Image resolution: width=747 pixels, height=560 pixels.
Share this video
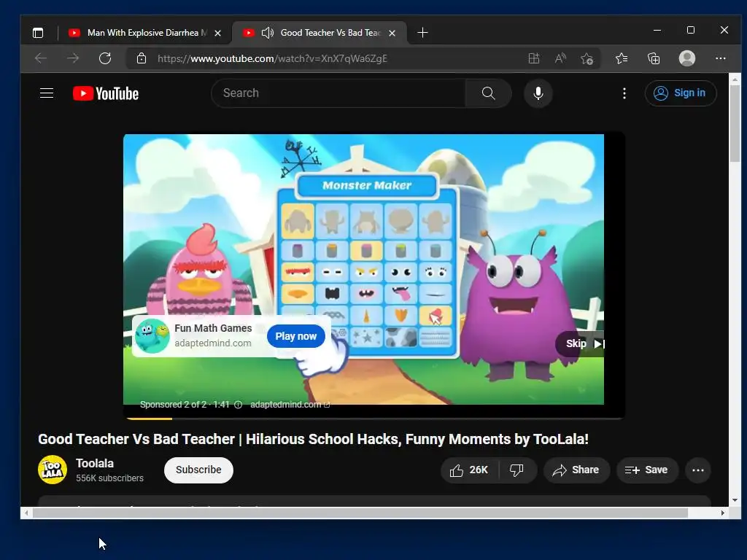pyautogui.click(x=576, y=470)
